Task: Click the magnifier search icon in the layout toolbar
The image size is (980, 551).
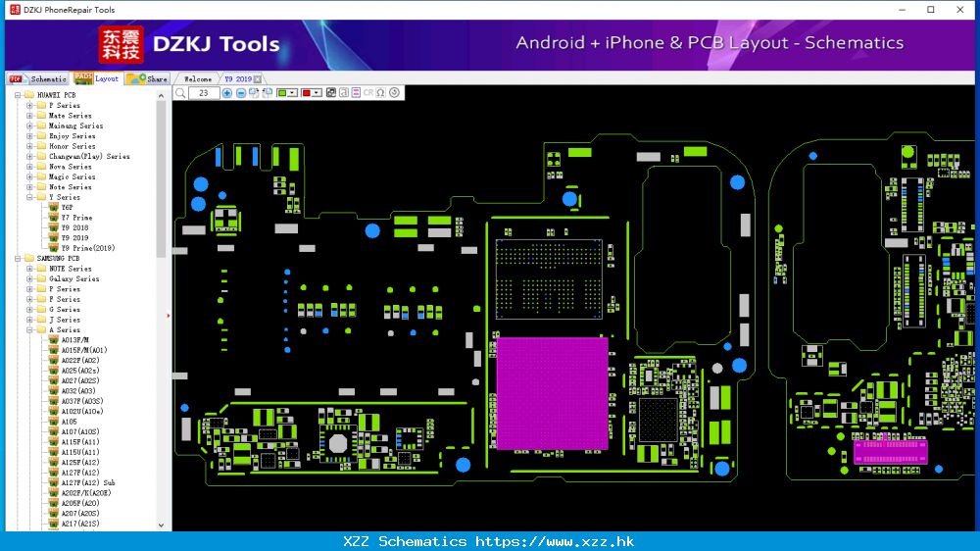Action: pos(180,93)
